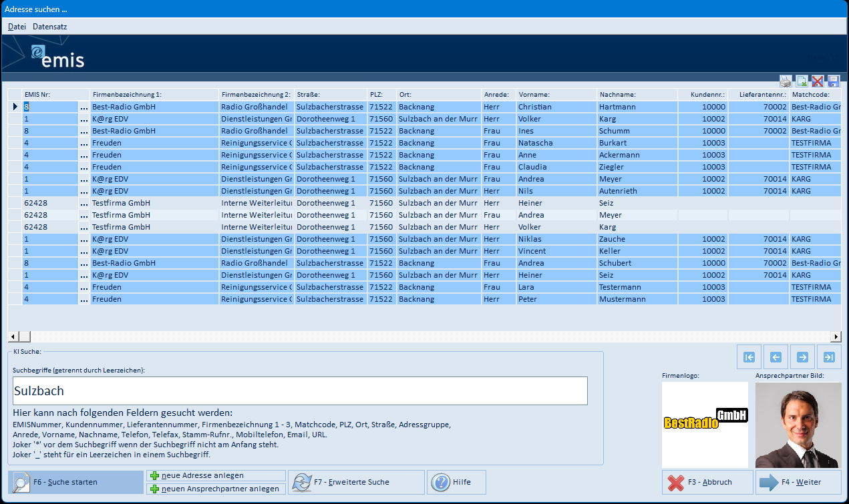Select the Schubert surname cell
This screenshot has height=504, width=849.
tap(637, 263)
